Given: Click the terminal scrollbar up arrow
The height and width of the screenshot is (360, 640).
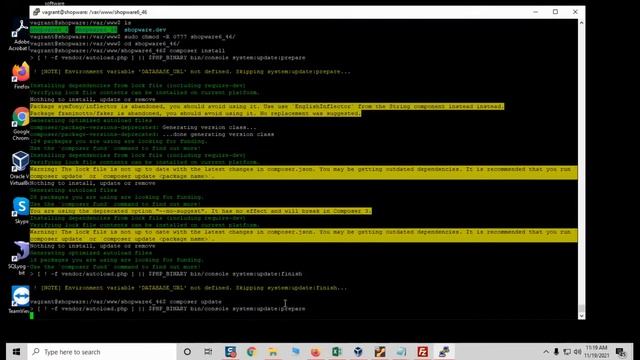Looking at the screenshot, I should 581,23.
